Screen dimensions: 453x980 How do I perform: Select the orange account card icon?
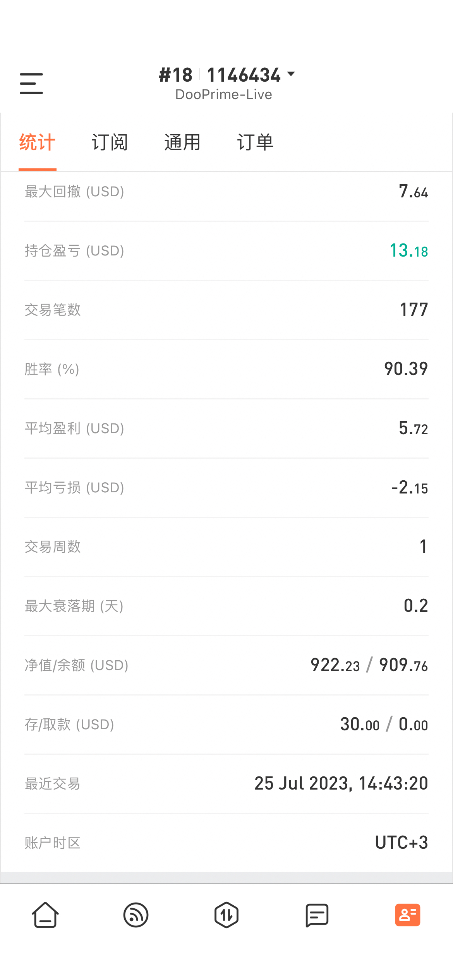408,915
